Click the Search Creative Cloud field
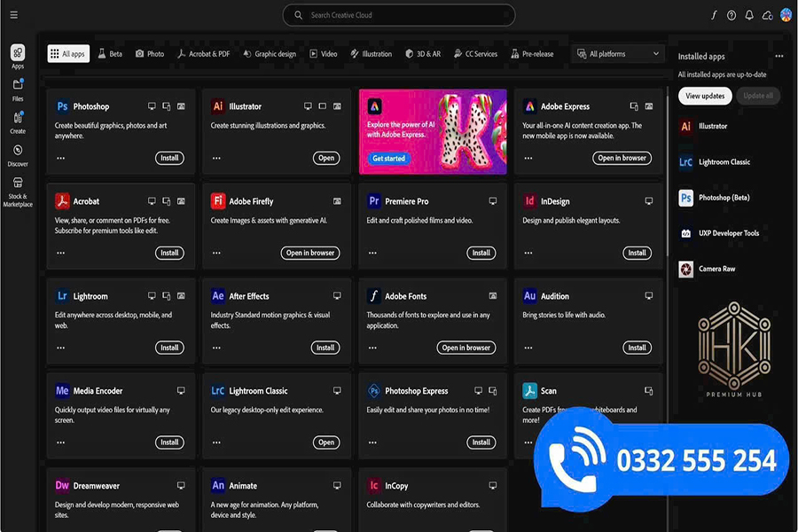Image resolution: width=798 pixels, height=532 pixels. pos(399,15)
